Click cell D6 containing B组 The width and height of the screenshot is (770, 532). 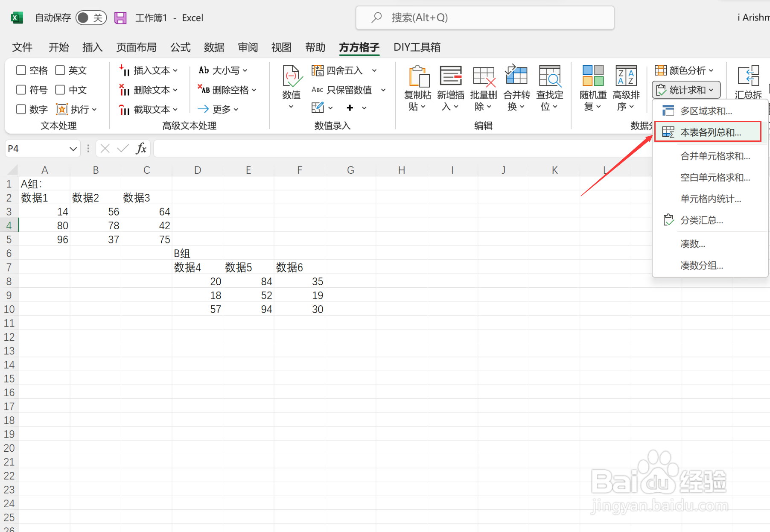pos(198,253)
